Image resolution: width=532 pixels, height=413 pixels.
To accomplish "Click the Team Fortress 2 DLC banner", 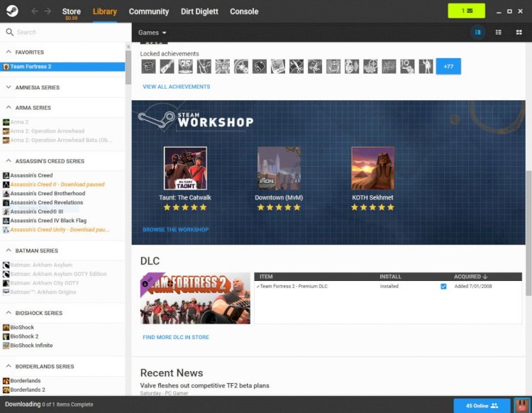I will pos(195,298).
